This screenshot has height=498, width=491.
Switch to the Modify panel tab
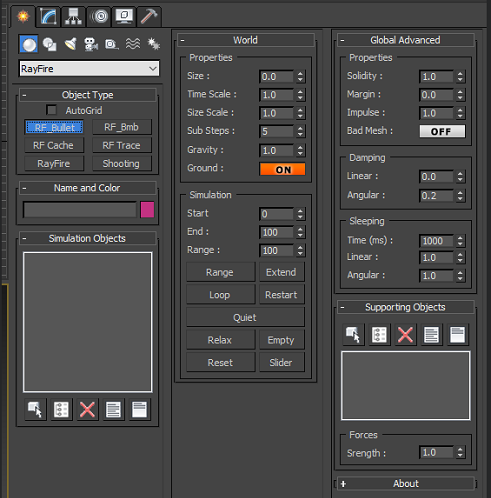(x=48, y=16)
